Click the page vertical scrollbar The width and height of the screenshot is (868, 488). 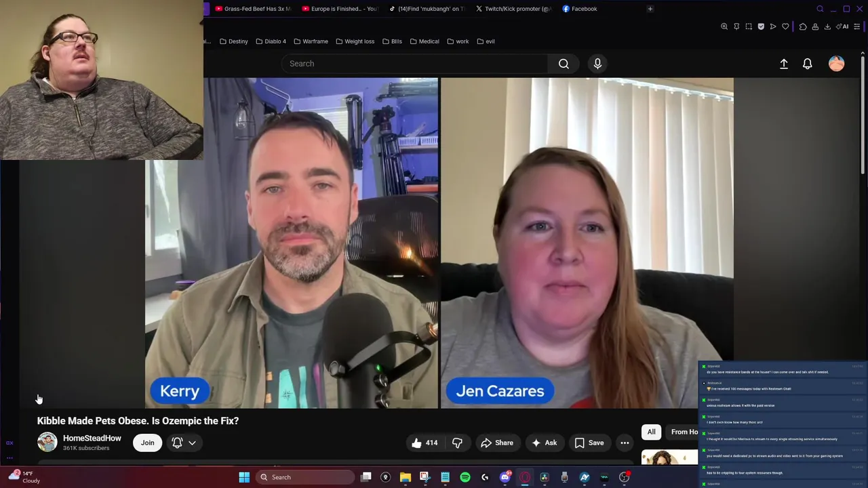[863, 115]
